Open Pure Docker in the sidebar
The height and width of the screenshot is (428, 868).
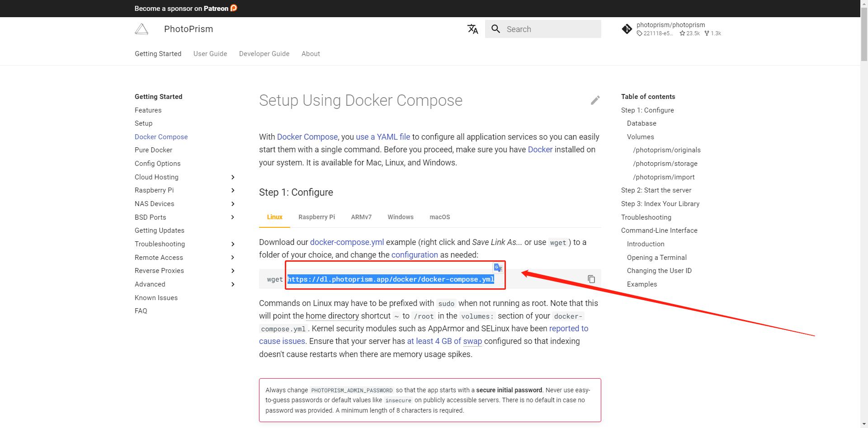(153, 150)
